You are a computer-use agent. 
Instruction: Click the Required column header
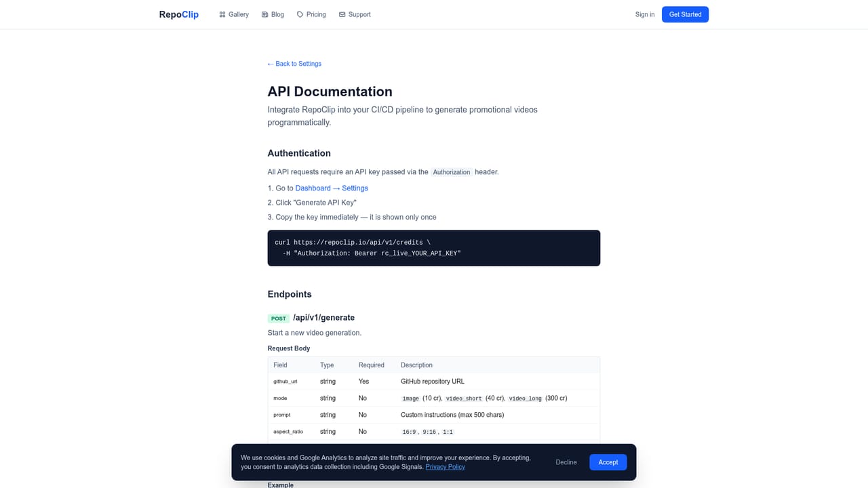pyautogui.click(x=372, y=365)
